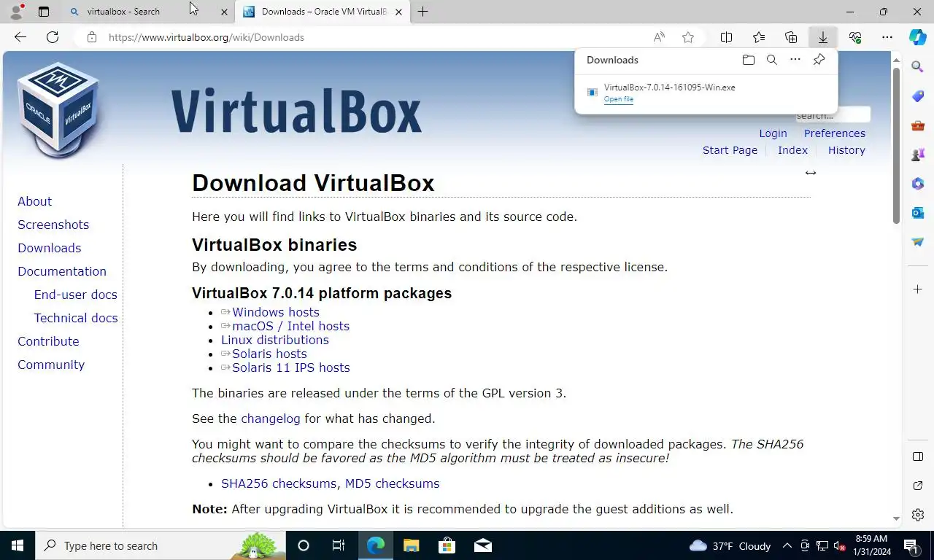Open Drop paper-plane icon in sidebar
934x560 pixels.
click(x=918, y=242)
